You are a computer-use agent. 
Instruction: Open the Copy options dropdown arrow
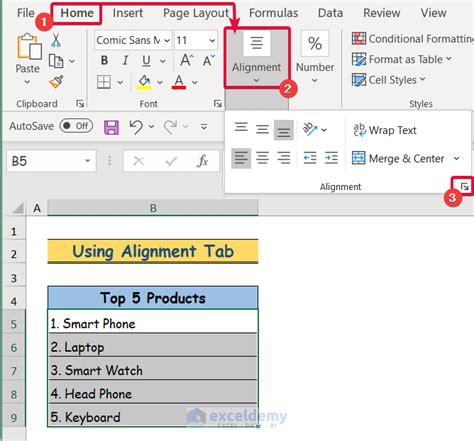tap(72, 61)
